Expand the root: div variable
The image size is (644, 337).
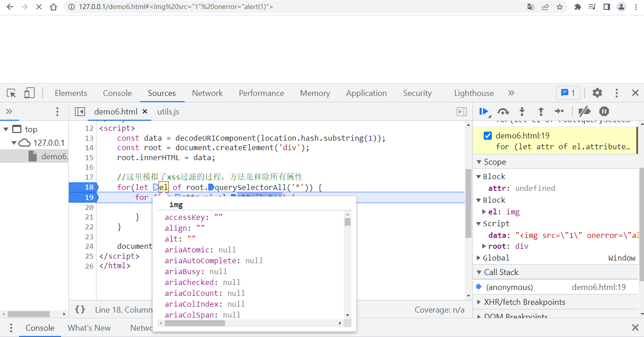485,246
